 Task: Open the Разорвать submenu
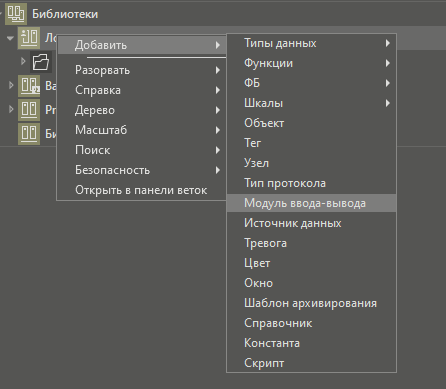(x=142, y=70)
